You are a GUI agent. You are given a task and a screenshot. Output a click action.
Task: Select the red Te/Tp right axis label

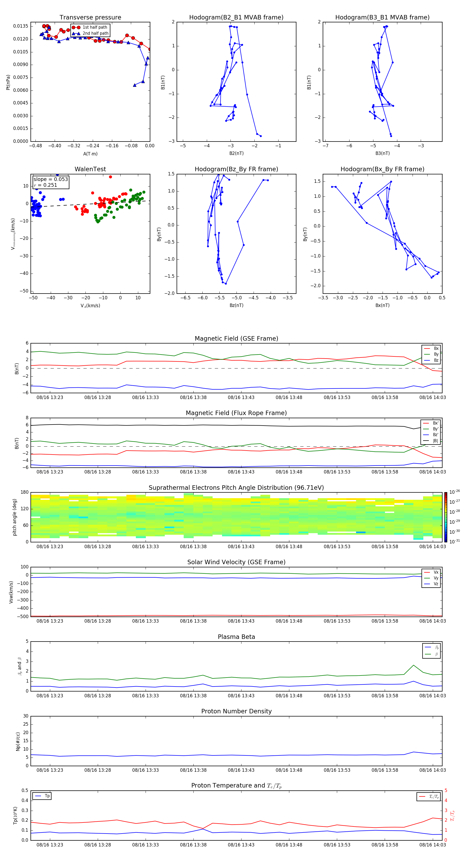pos(453,816)
